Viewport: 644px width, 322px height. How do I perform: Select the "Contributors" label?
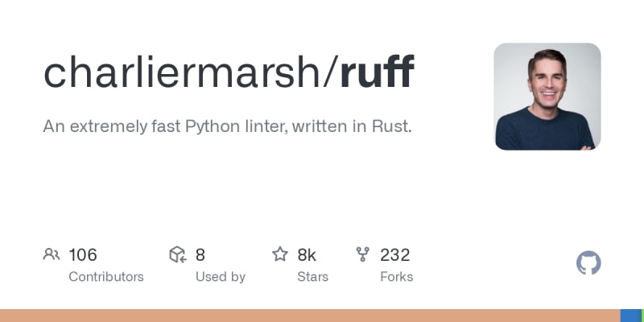tap(106, 277)
